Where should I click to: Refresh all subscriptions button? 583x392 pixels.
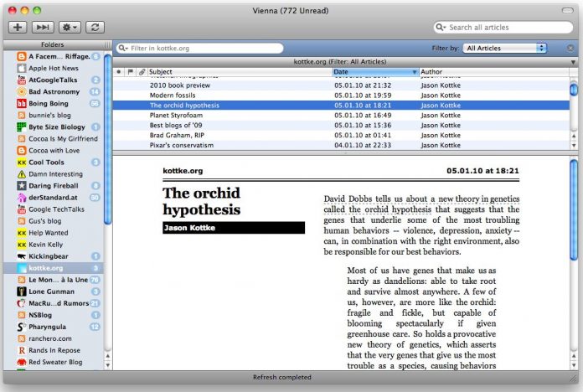95,27
